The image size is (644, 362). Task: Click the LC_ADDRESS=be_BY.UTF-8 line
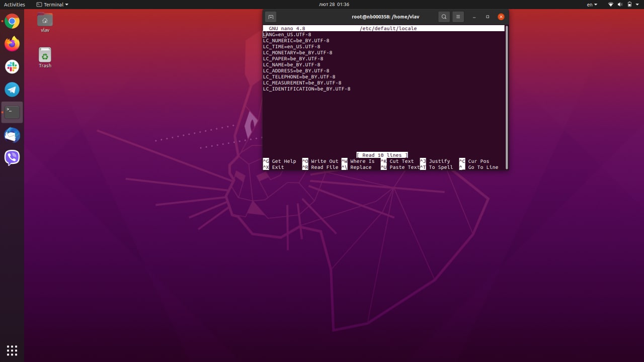pos(296,71)
